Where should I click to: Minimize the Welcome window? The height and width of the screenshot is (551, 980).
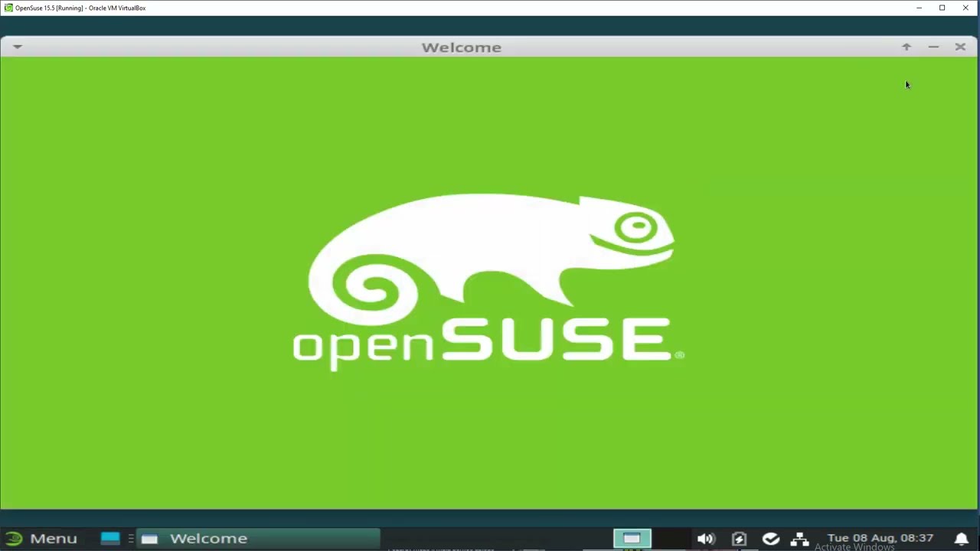click(933, 47)
